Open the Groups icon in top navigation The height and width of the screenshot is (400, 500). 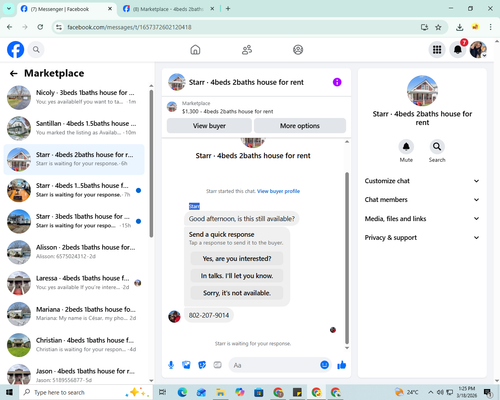click(298, 50)
